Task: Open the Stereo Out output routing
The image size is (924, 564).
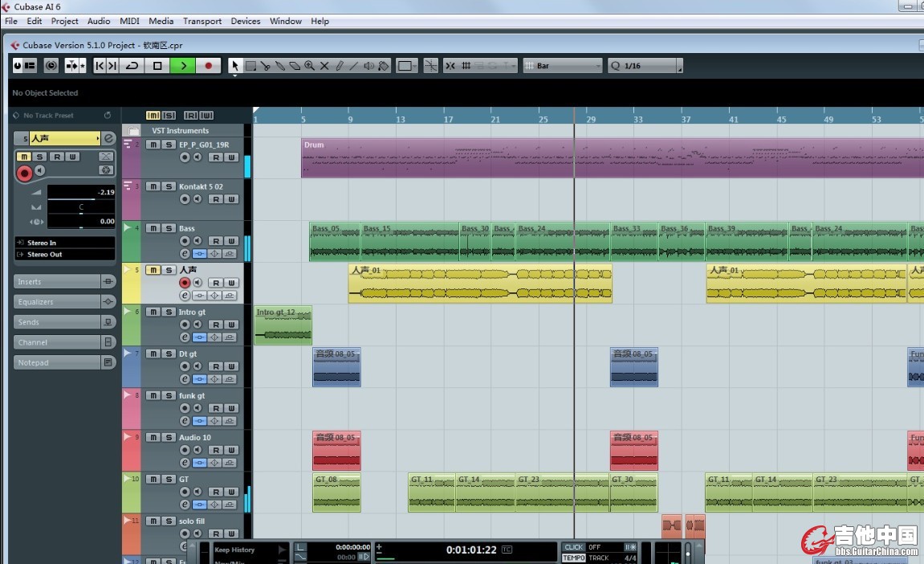Action: click(65, 254)
